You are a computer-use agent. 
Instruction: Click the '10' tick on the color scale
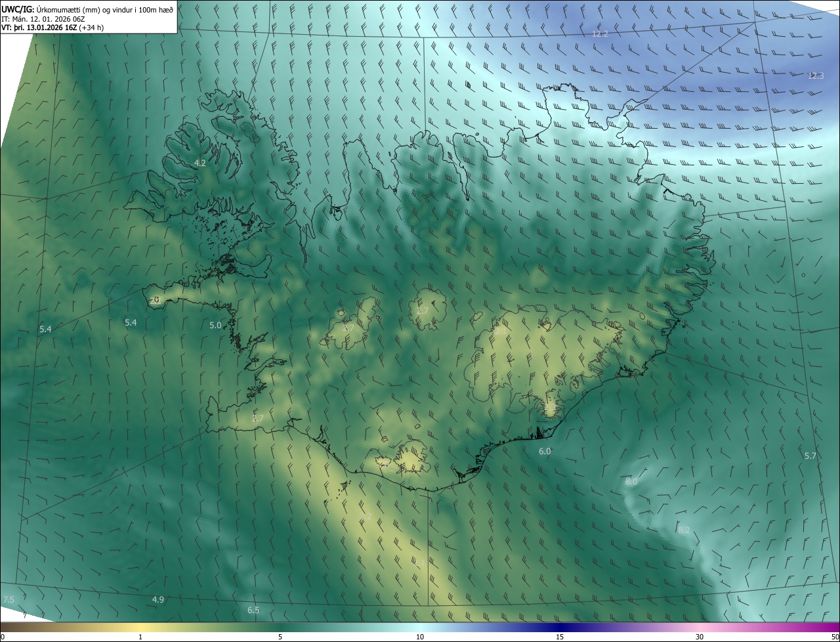point(420,637)
